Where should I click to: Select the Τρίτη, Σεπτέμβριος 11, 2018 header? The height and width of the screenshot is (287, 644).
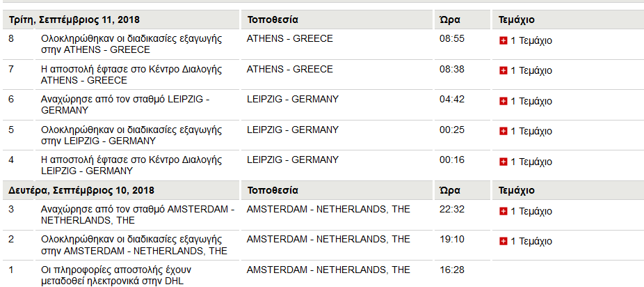74,20
